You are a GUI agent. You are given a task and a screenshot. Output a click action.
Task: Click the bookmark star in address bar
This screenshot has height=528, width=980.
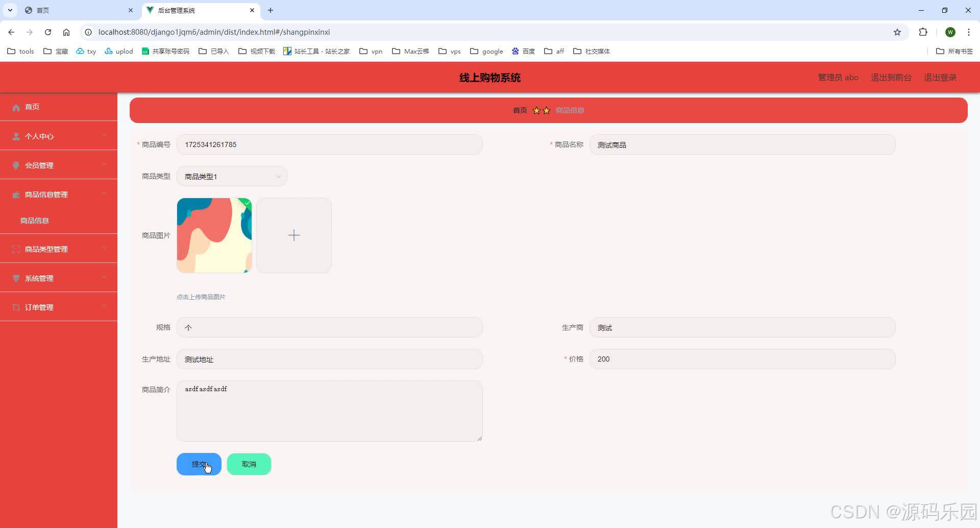pyautogui.click(x=897, y=32)
